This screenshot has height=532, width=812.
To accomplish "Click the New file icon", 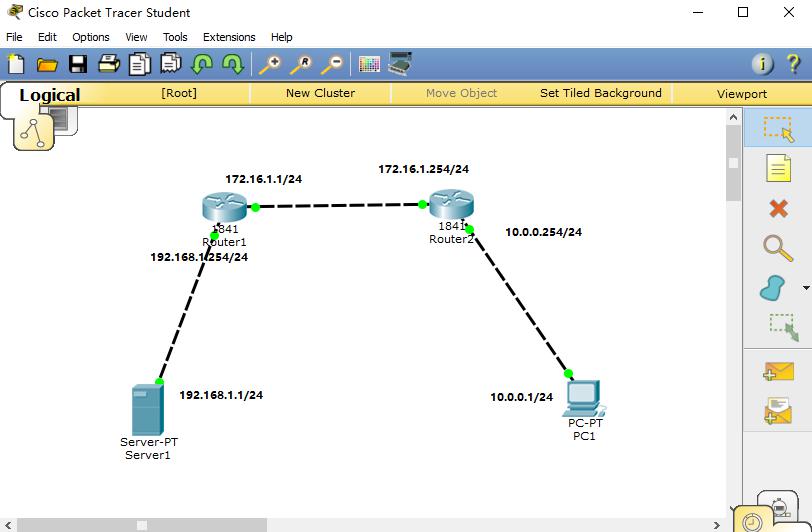I will 16,64.
